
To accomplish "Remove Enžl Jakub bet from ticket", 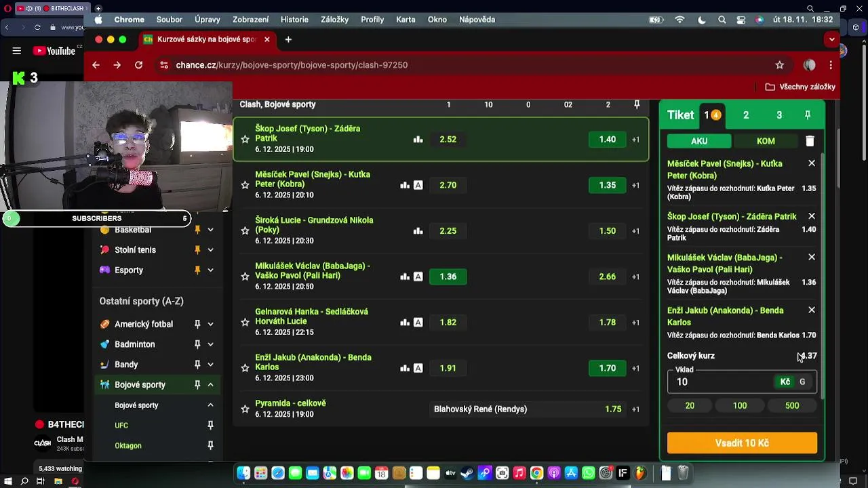I will (812, 310).
